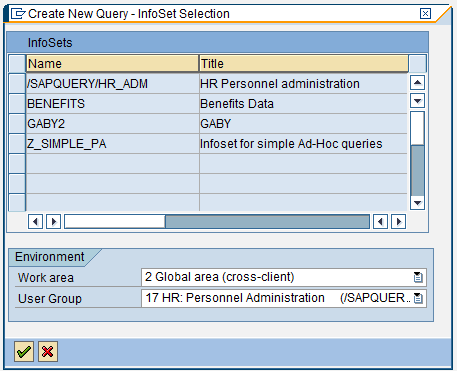Click the InfoSets panel header
The height and width of the screenshot is (371, 457).
pos(218,42)
